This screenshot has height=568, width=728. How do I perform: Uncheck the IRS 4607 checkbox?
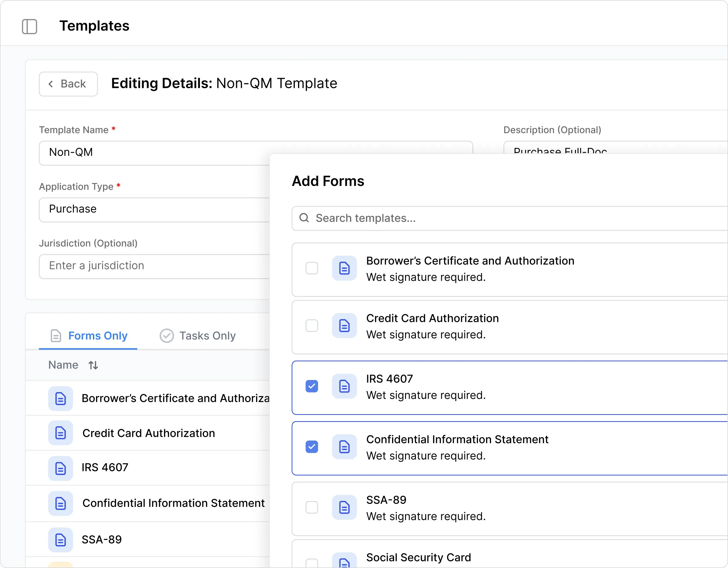coord(311,386)
